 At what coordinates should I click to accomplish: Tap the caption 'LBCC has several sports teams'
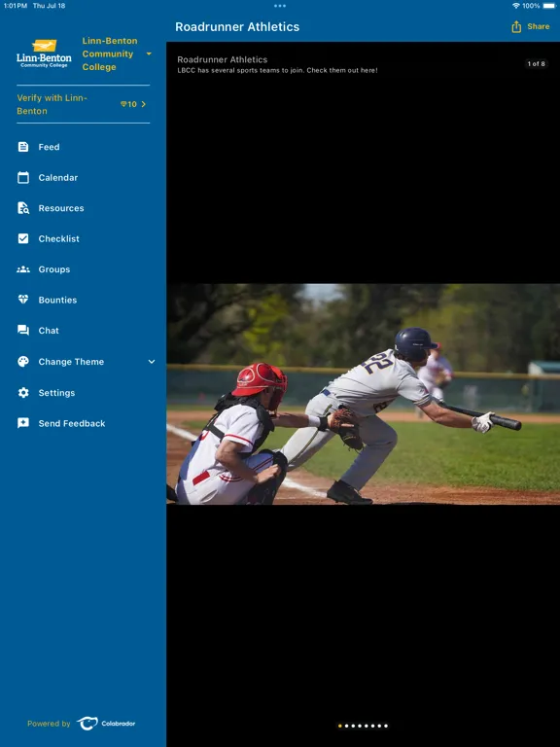tap(277, 70)
